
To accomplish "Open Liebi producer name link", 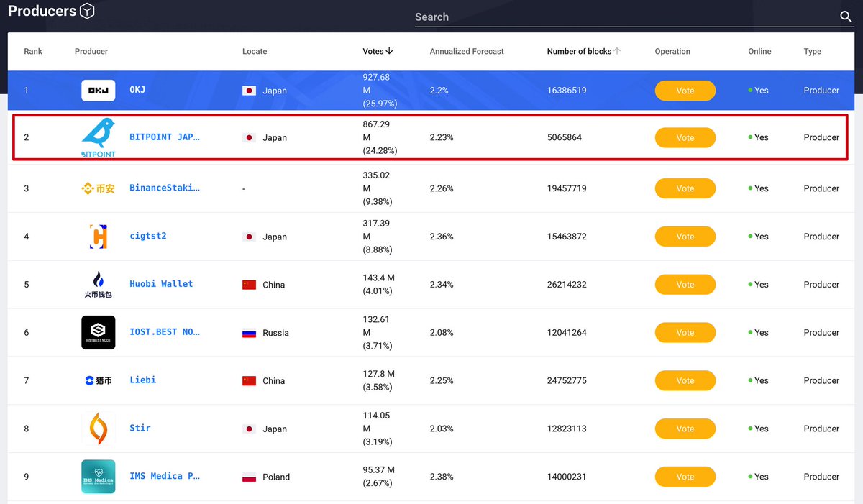I will pos(142,380).
